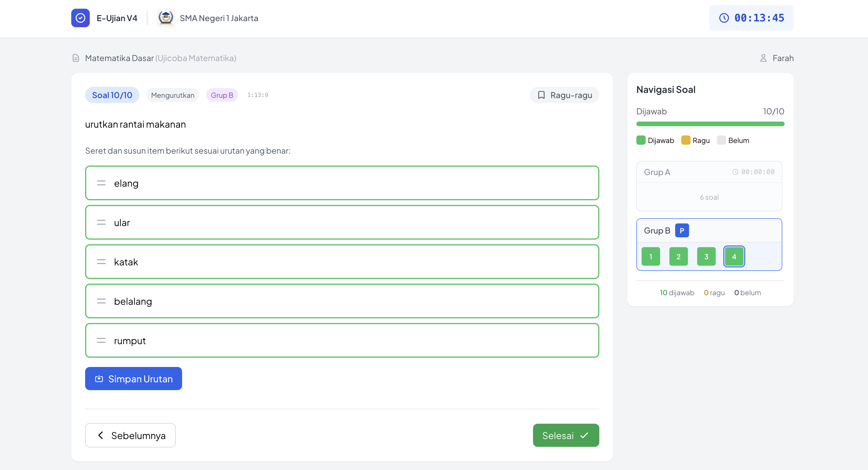The height and width of the screenshot is (470, 868).
Task: Click the 1:13:9 question code text
Action: tap(258, 95)
